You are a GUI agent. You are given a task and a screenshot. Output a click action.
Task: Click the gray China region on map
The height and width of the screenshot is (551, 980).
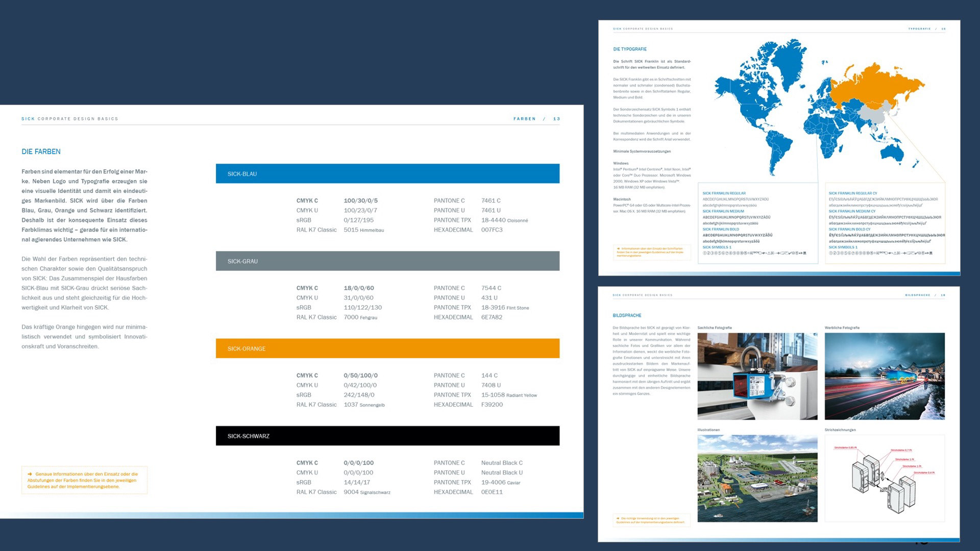[x=874, y=115]
